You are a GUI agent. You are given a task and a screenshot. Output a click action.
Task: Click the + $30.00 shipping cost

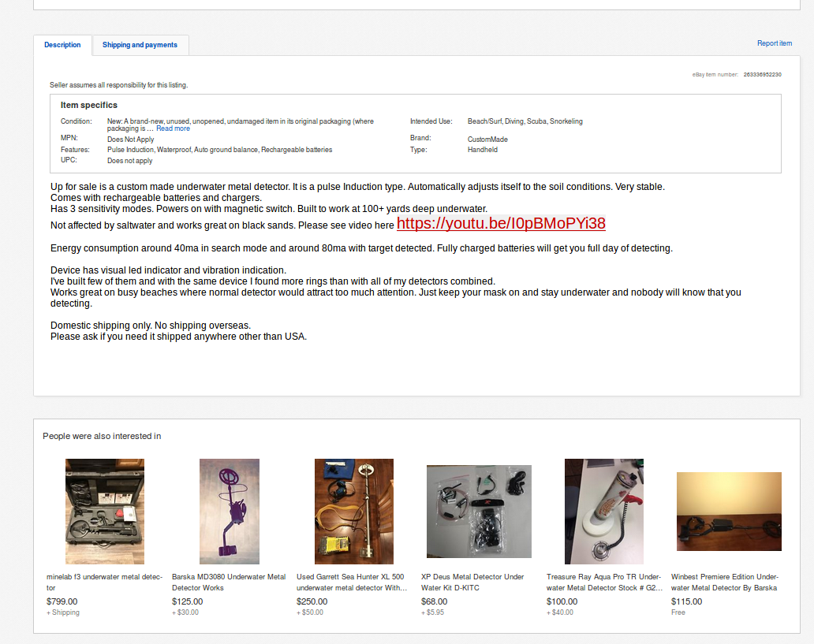185,612
